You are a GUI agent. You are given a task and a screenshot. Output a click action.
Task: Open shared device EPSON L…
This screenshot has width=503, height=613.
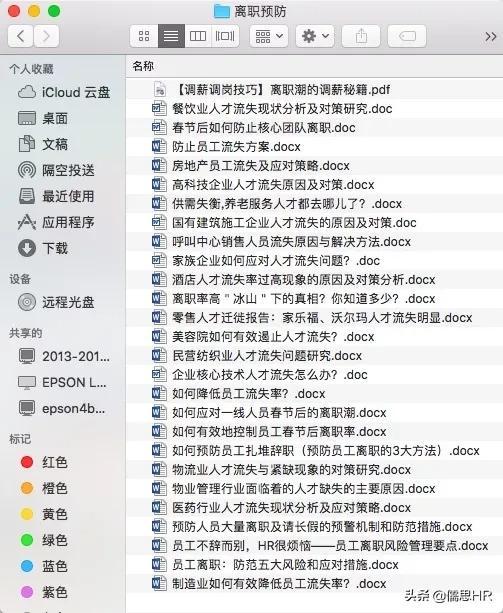63,382
